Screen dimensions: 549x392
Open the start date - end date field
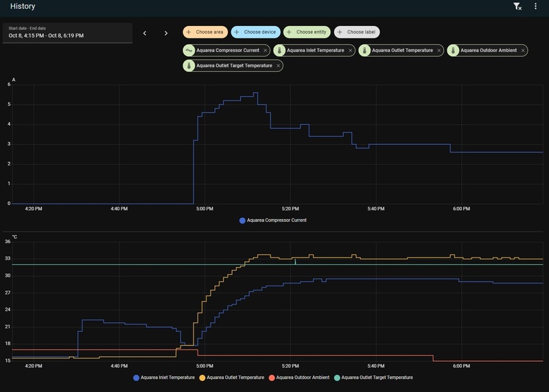(67, 33)
